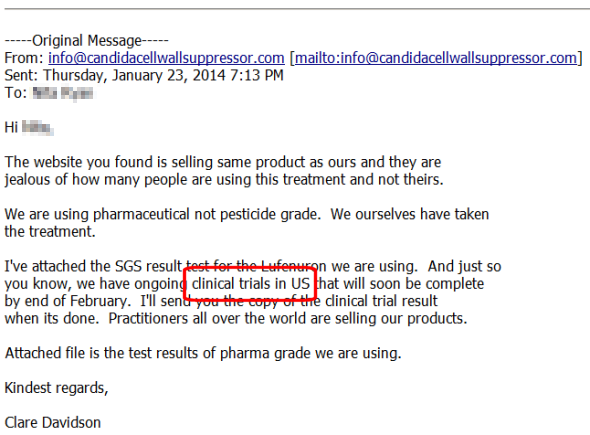The width and height of the screenshot is (590, 435).
Task: Click the phrase by end of February
Action: click(67, 301)
